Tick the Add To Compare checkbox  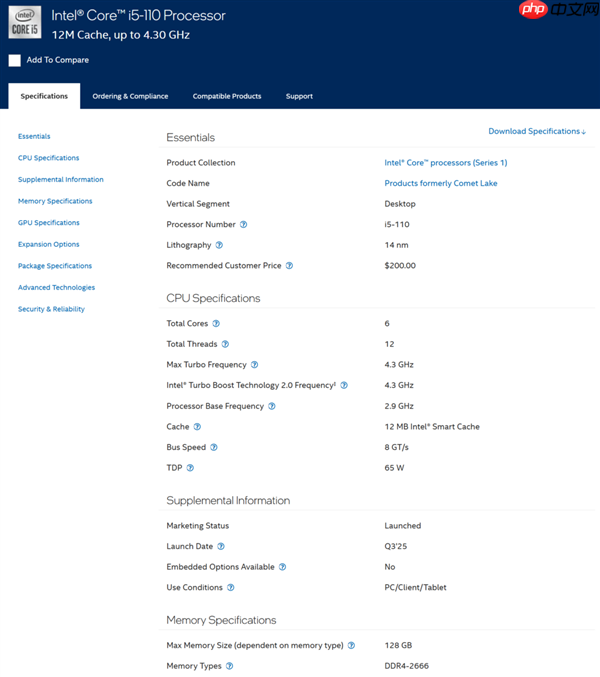pyautogui.click(x=15, y=60)
